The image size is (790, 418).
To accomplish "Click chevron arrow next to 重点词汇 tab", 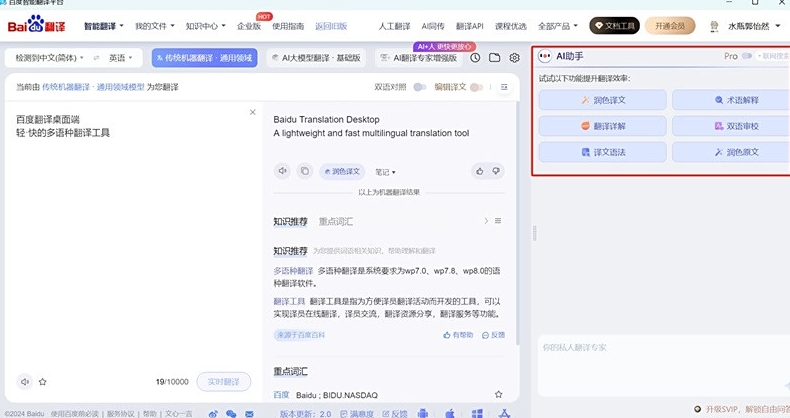I will pyautogui.click(x=486, y=221).
